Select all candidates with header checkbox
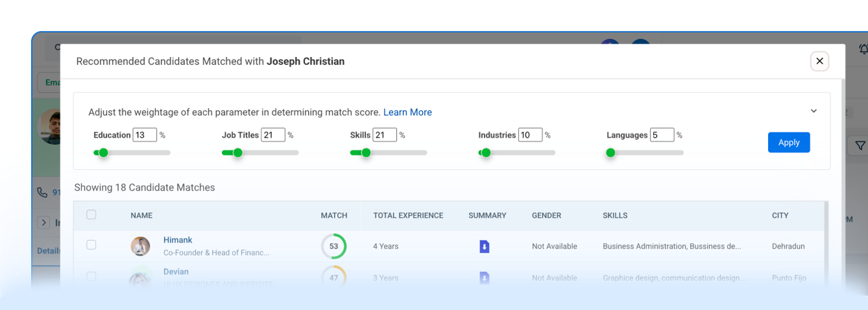 coord(91,215)
